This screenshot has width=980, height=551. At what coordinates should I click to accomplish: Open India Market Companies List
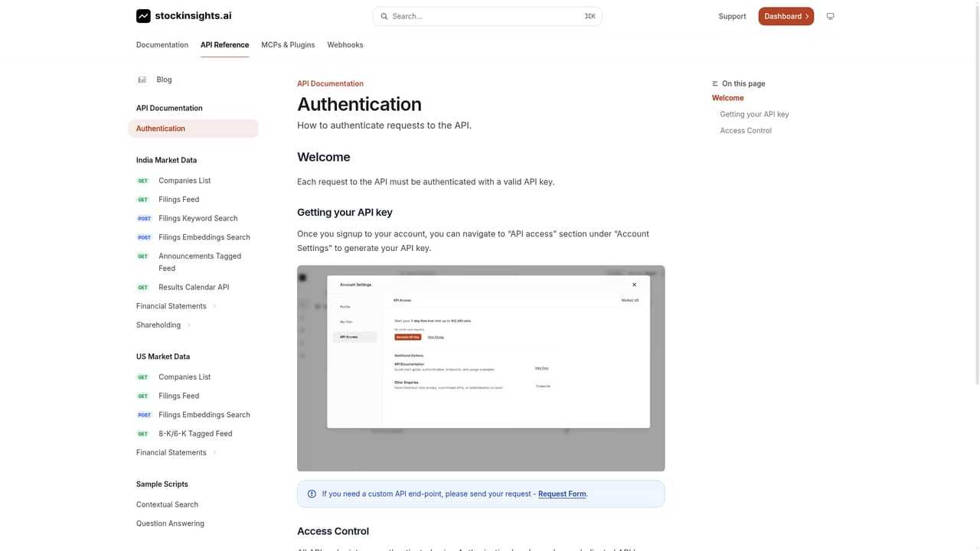185,181
